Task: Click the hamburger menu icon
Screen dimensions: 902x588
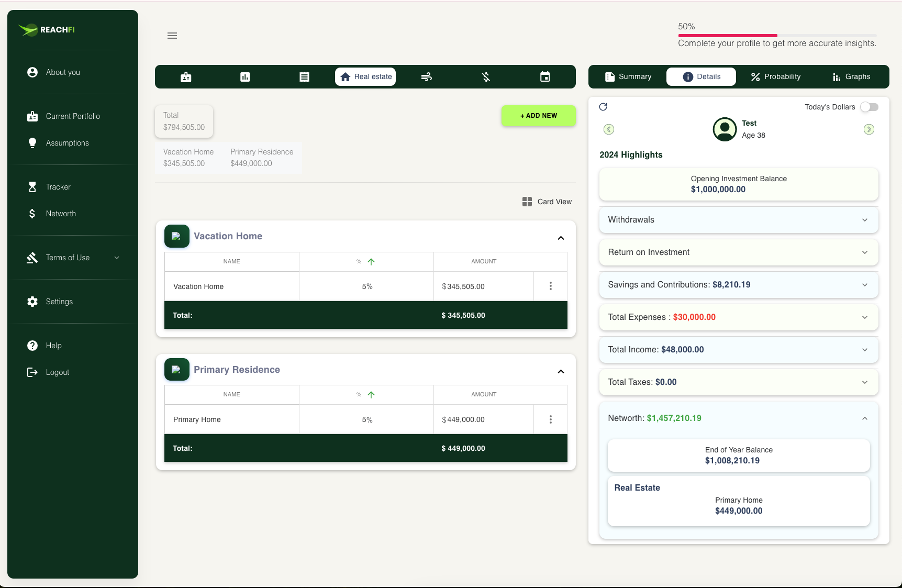Action: click(172, 36)
